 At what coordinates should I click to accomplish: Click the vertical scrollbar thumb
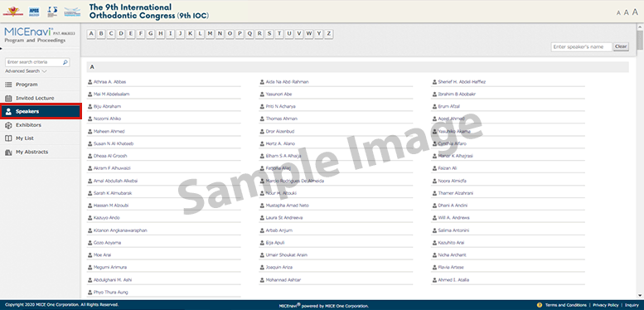coord(640,40)
